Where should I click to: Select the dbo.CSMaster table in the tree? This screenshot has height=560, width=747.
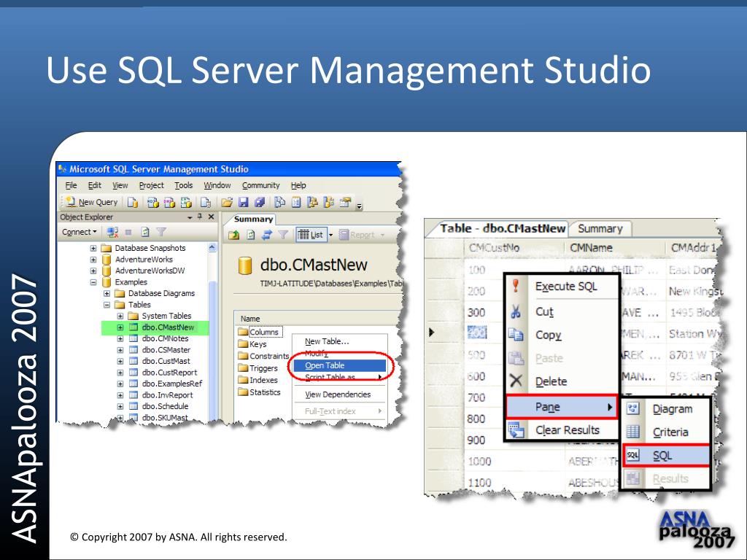pos(166,350)
